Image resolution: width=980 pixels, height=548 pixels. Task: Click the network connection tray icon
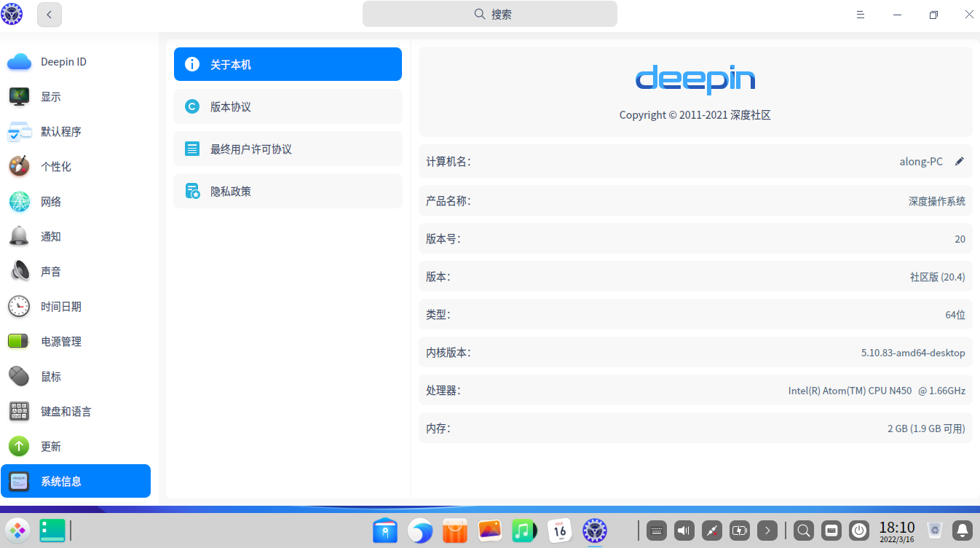point(712,531)
